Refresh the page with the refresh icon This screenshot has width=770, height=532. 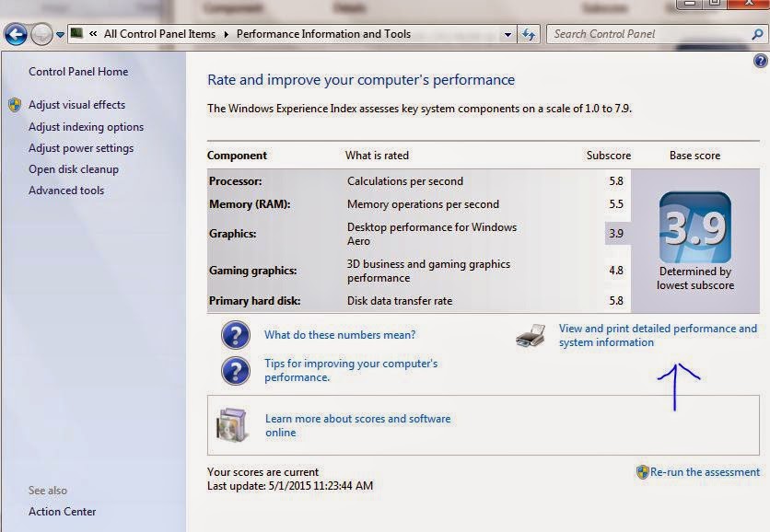click(529, 34)
